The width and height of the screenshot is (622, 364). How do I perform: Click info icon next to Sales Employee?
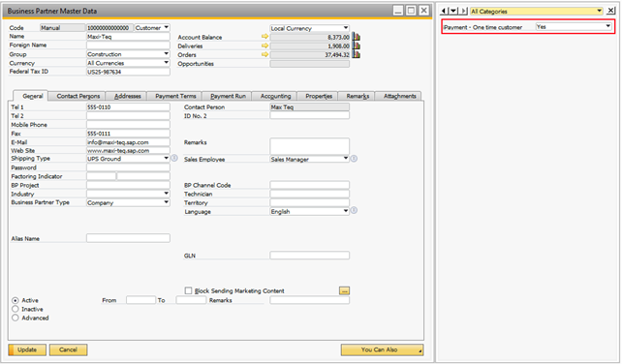[354, 159]
